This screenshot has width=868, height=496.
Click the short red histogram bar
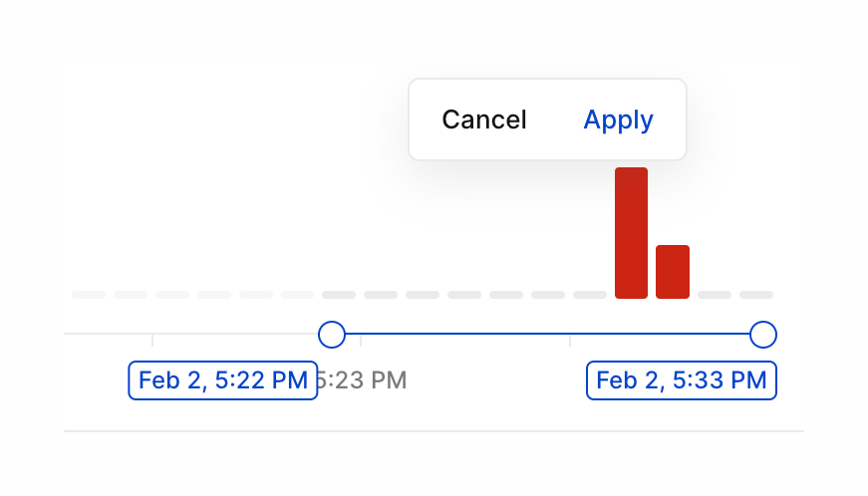[x=673, y=271]
